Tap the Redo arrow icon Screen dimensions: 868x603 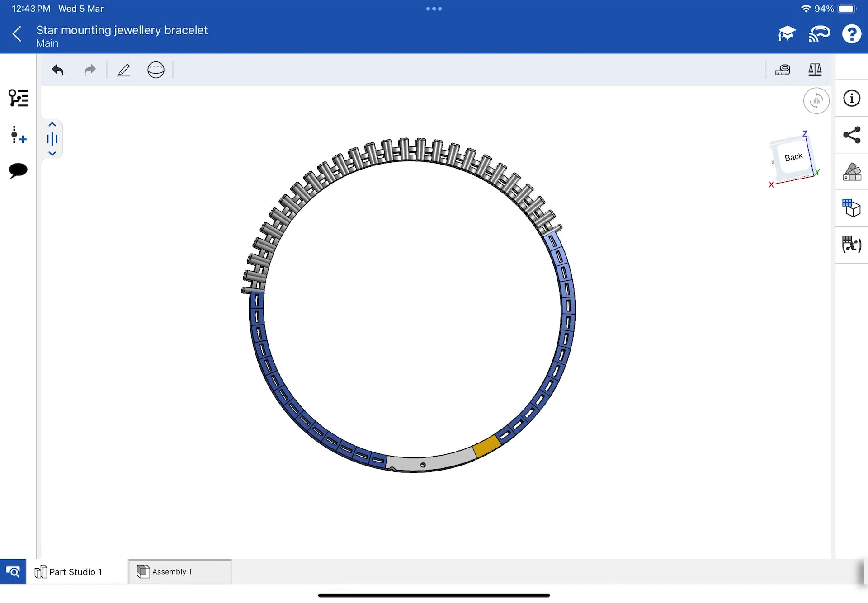[x=90, y=70]
